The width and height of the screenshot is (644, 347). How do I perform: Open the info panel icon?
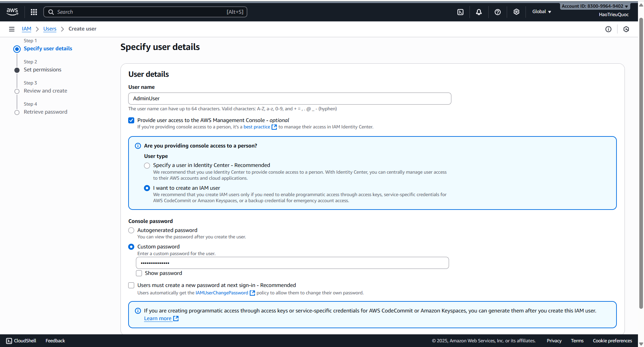pos(608,29)
